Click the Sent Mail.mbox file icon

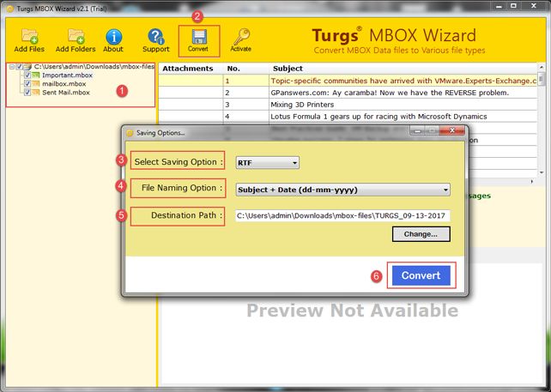coord(36,93)
